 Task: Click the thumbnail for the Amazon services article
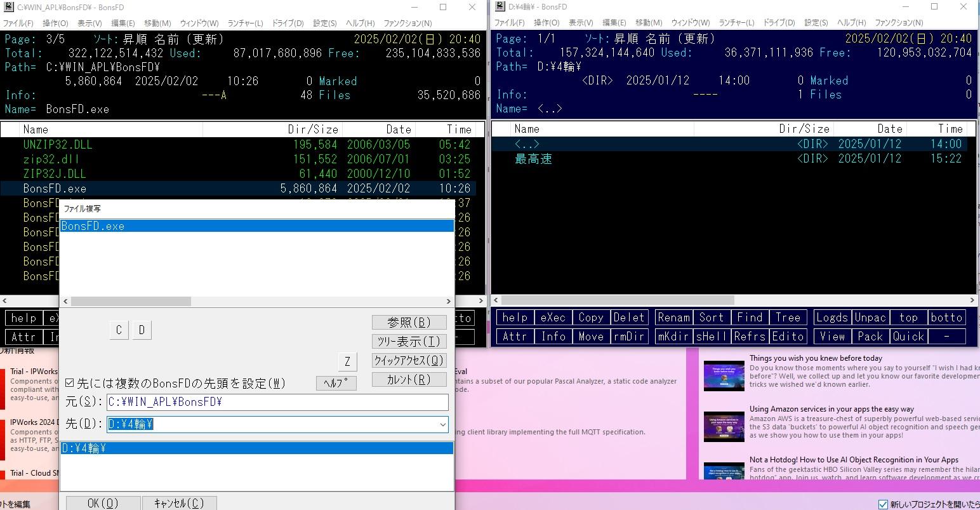[724, 426]
